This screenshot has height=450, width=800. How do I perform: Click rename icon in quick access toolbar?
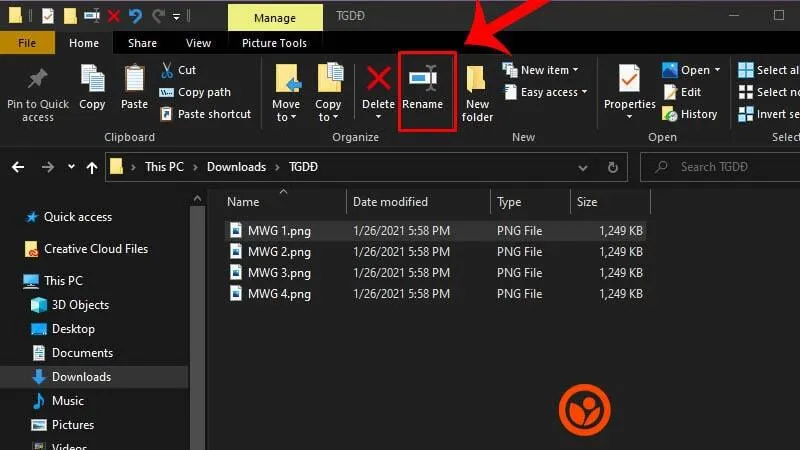tap(92, 16)
